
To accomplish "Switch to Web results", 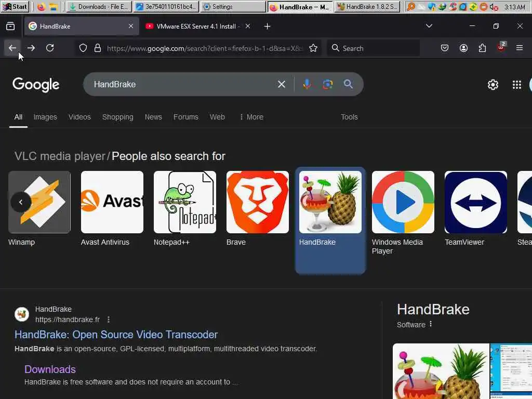I will 217,117.
